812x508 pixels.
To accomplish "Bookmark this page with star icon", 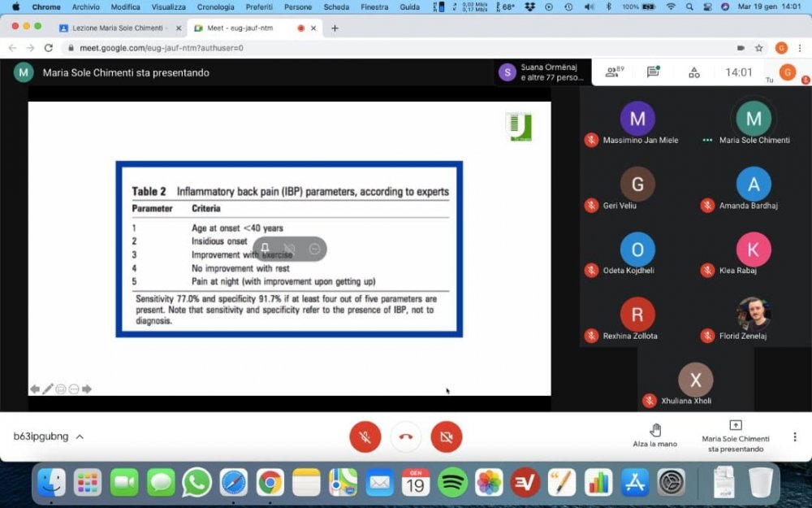I will (758, 48).
